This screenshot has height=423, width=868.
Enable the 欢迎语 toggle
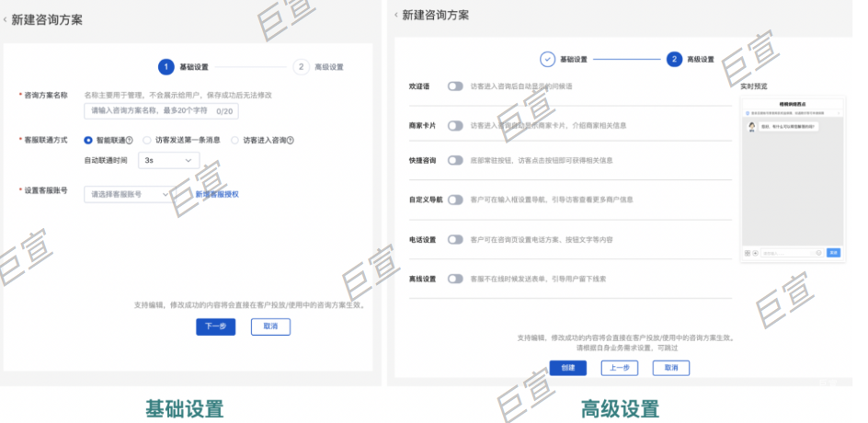(x=455, y=86)
